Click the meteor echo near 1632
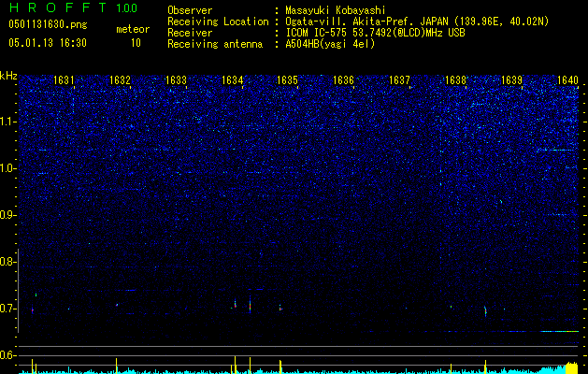 [117, 305]
